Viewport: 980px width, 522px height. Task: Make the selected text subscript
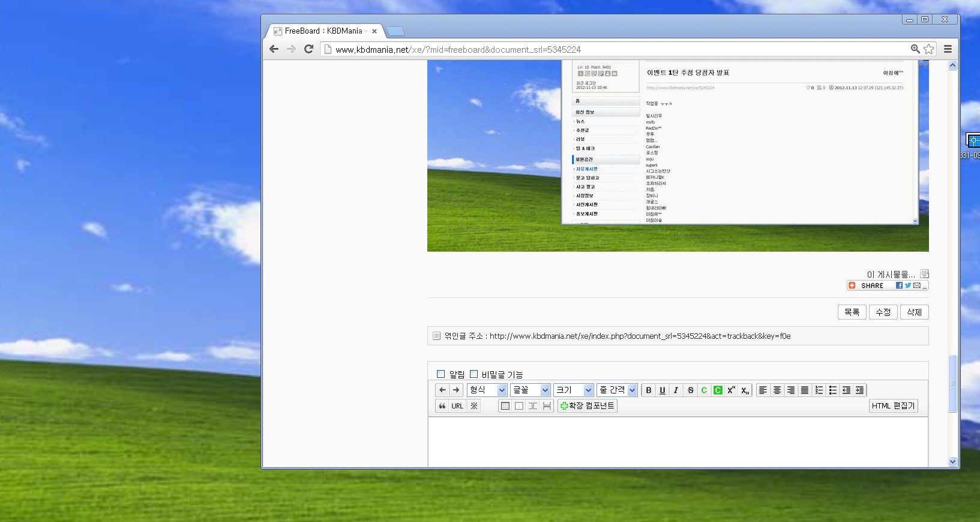[x=745, y=390]
